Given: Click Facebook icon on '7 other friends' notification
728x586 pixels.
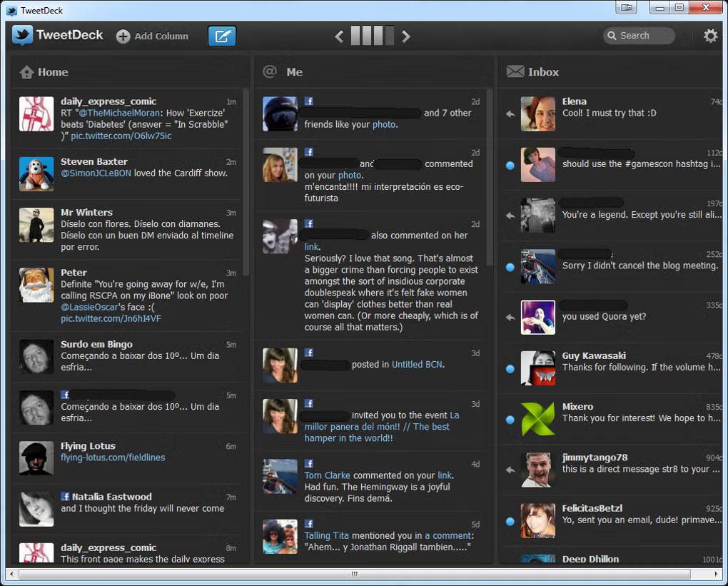Looking at the screenshot, I should click(309, 101).
